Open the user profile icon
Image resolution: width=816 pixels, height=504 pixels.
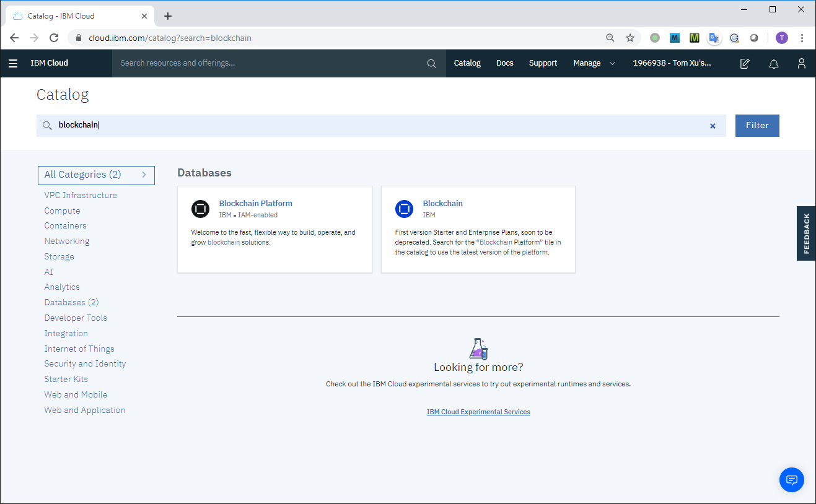802,63
